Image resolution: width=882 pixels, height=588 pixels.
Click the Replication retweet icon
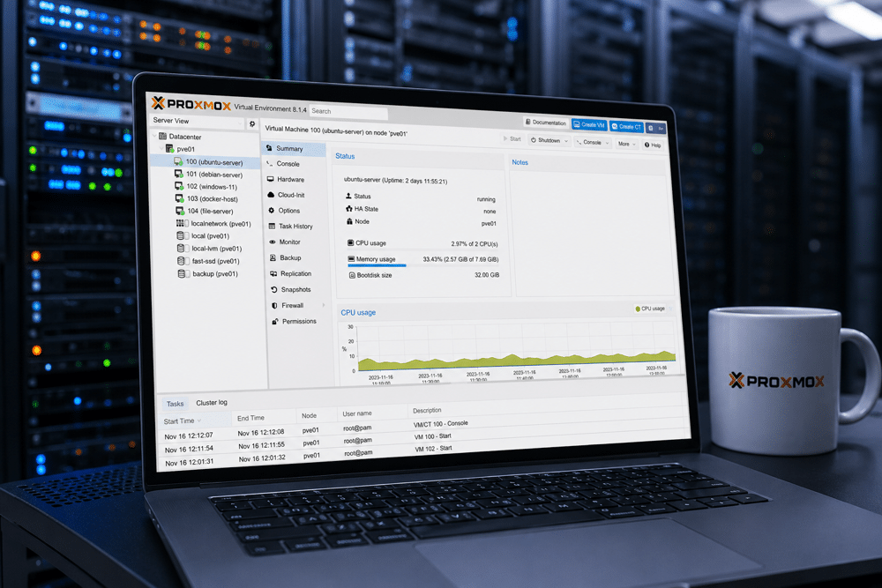[273, 273]
